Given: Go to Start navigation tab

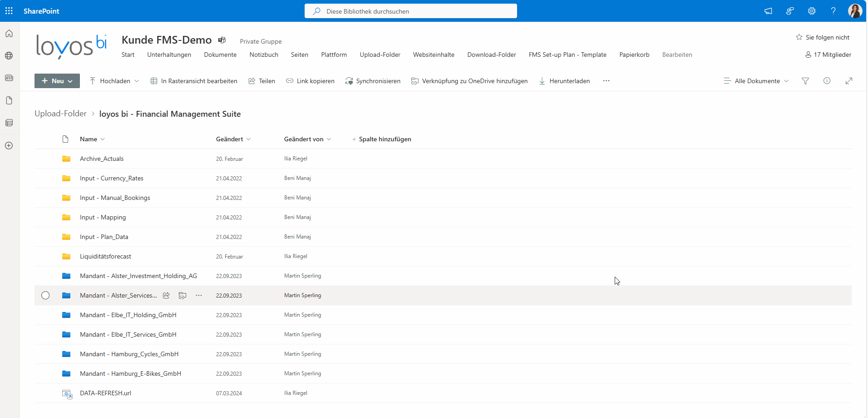Looking at the screenshot, I should tap(128, 55).
